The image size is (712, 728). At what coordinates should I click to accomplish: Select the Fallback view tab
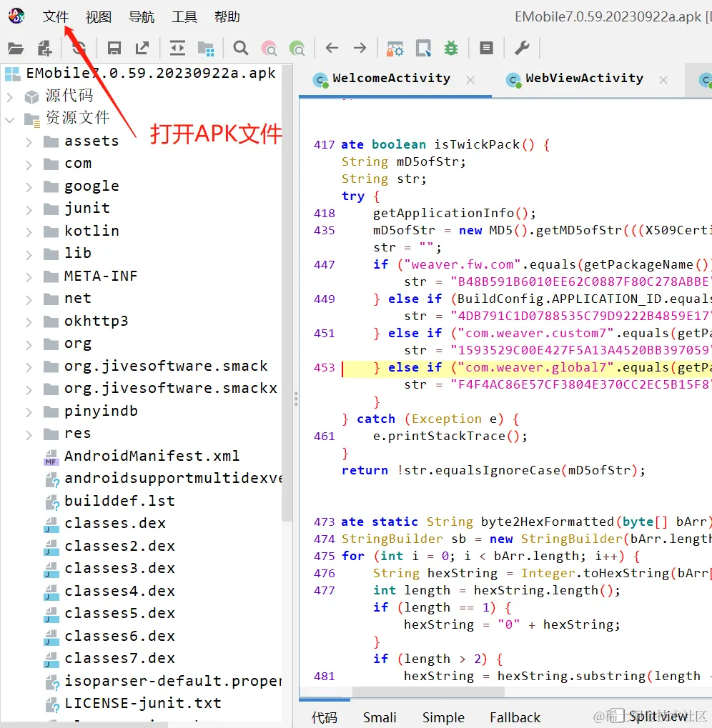[515, 717]
